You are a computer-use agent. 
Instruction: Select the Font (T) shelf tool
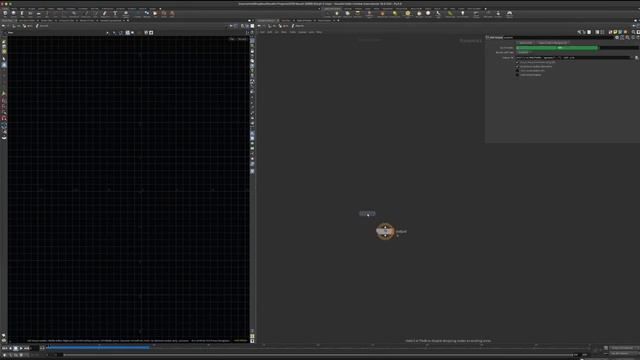115,13
